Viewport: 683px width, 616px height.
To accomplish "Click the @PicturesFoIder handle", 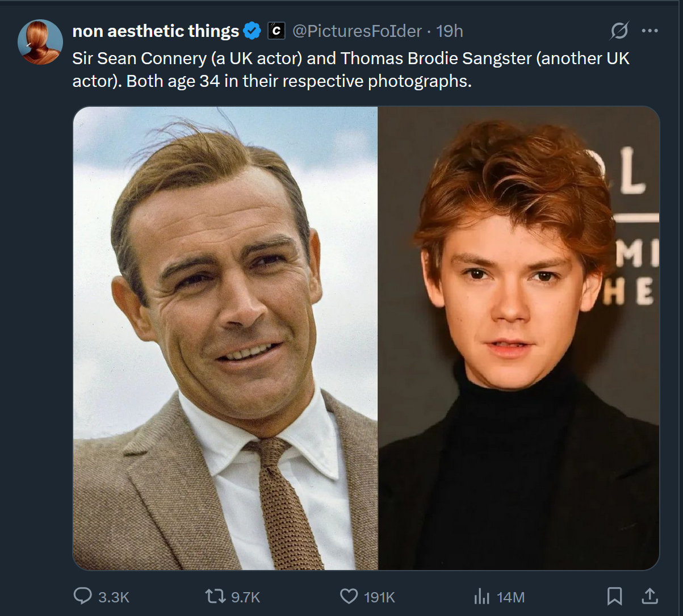I will click(357, 31).
